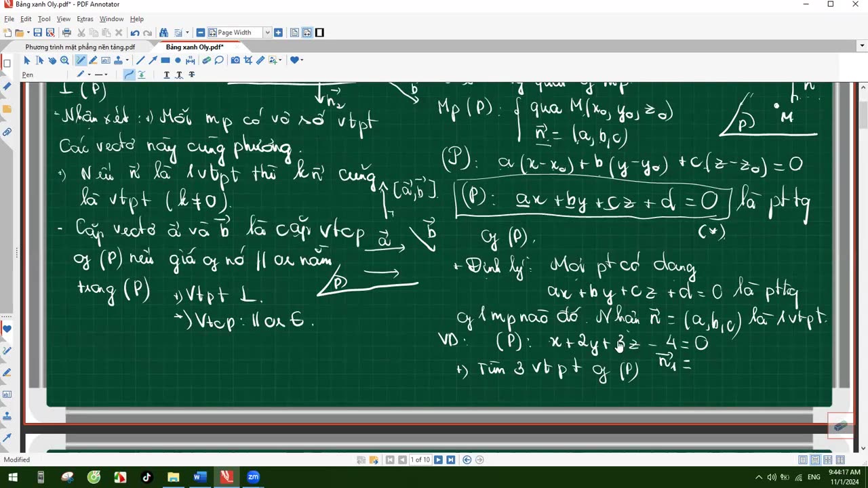
Task: Toggle Fit Page Width view
Action: tap(307, 33)
